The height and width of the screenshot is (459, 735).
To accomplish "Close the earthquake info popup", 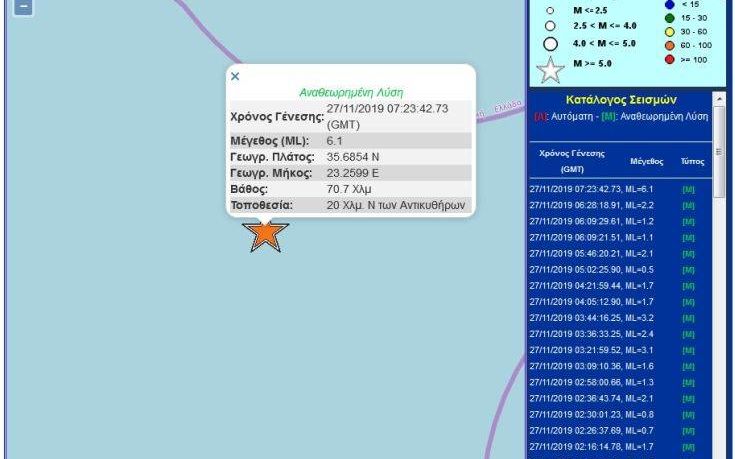I will [235, 76].
